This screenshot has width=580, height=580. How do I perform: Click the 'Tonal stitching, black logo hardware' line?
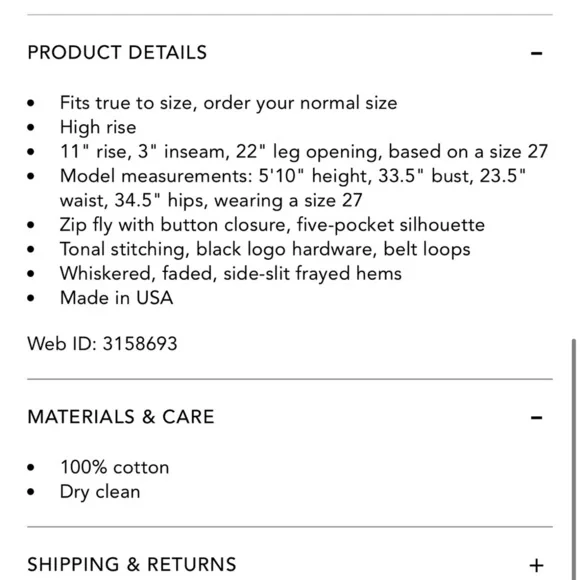265,249
